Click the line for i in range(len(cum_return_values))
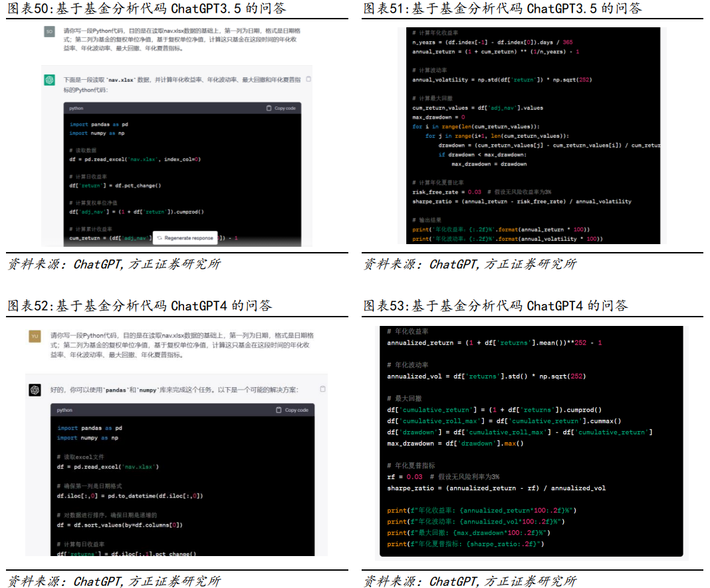The height and width of the screenshot is (588, 710). 476,127
